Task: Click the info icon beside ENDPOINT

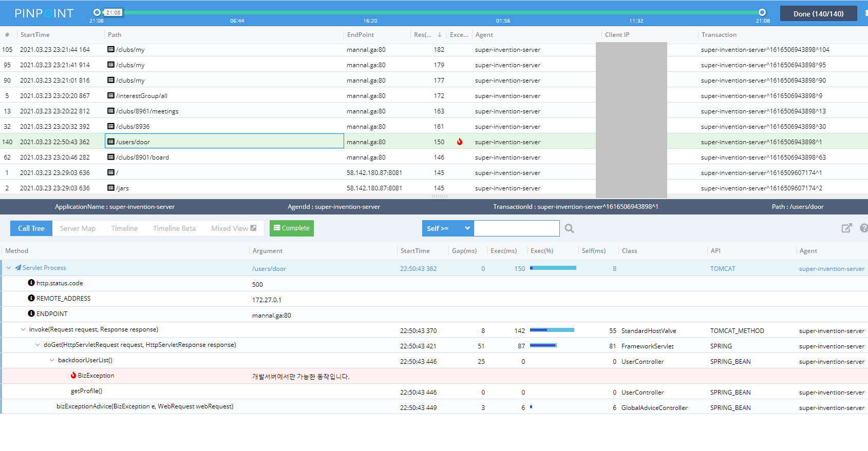Action: click(x=31, y=313)
